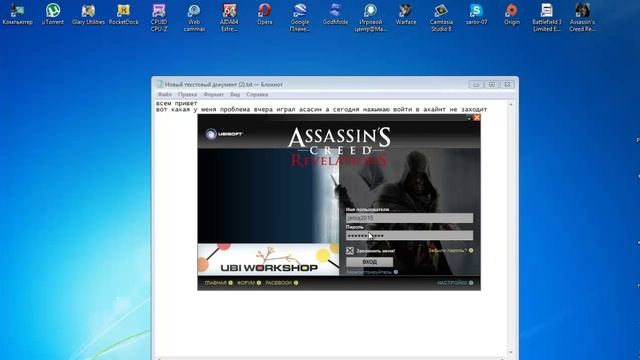The width and height of the screenshot is (640, 360).
Task: Select the GodMode desktop icon
Action: click(x=335, y=14)
